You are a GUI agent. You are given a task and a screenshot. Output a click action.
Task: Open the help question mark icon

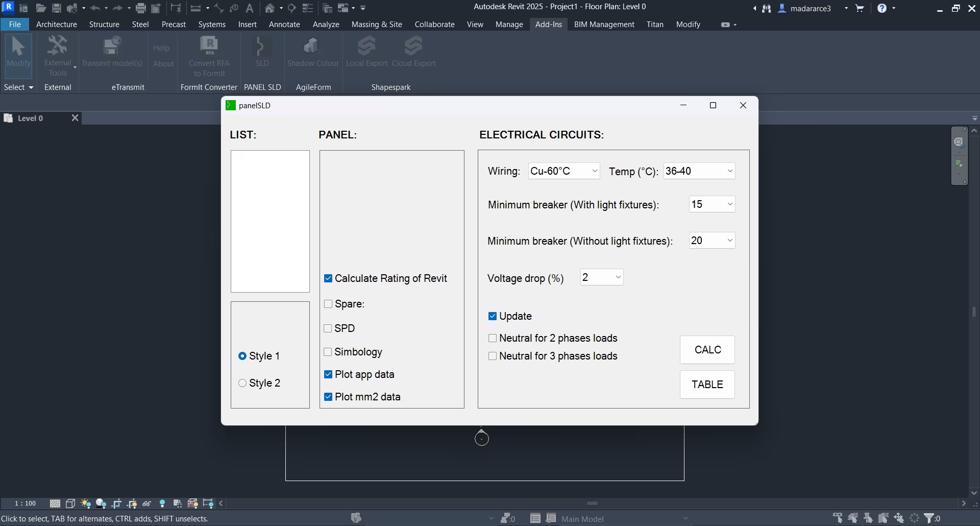tap(882, 8)
